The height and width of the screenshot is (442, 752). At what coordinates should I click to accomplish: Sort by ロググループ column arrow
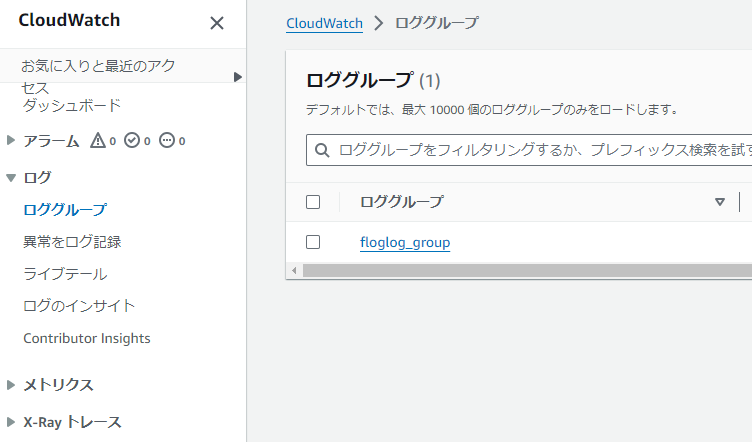pyautogui.click(x=719, y=202)
